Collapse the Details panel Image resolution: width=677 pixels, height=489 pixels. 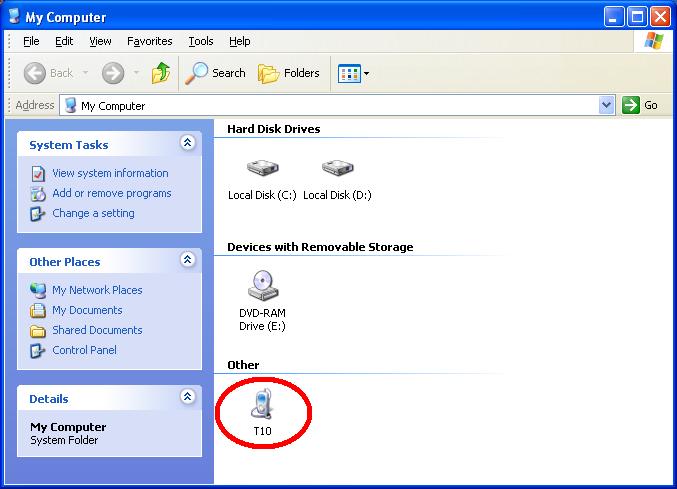(187, 398)
